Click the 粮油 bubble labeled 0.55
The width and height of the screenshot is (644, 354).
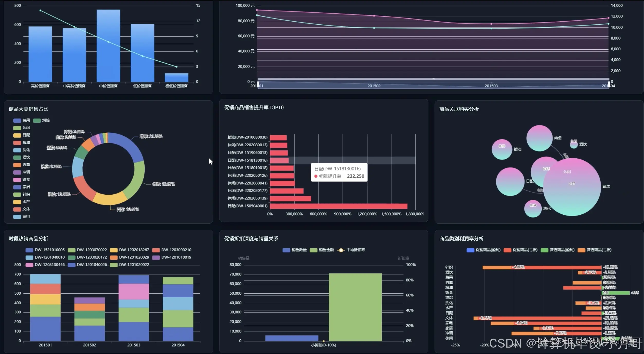502,150
